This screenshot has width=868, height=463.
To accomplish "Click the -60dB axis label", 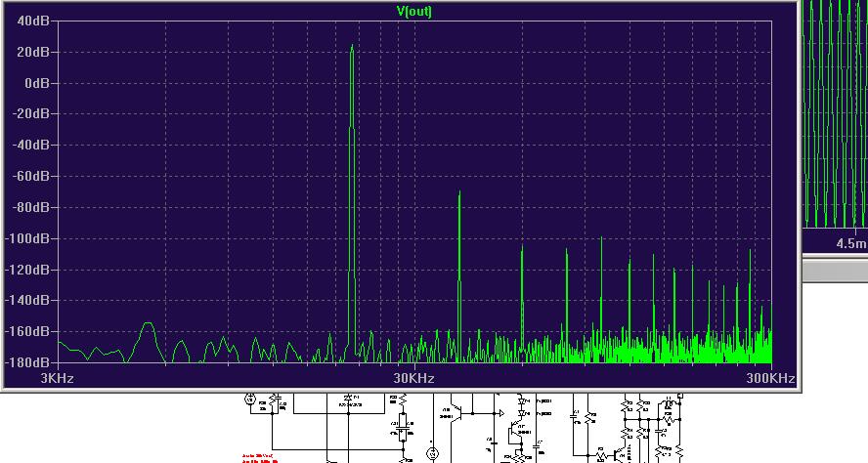I will click(x=30, y=176).
